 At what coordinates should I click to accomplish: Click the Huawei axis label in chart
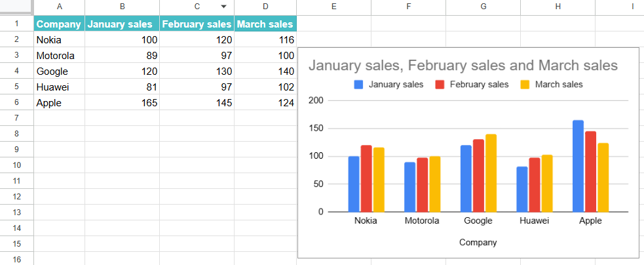point(535,220)
